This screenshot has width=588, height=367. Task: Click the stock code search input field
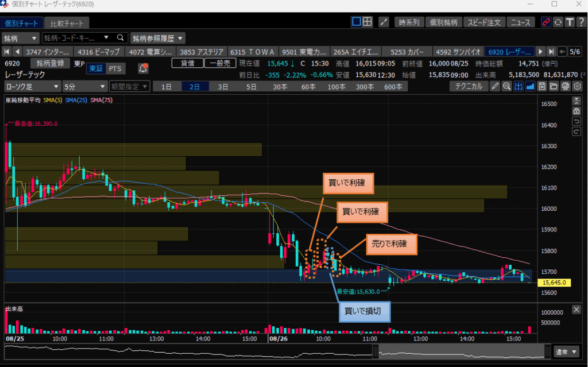point(79,38)
